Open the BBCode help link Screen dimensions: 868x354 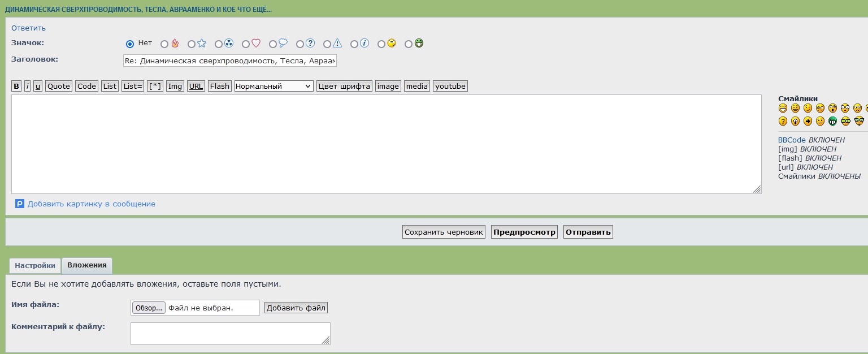pos(791,140)
